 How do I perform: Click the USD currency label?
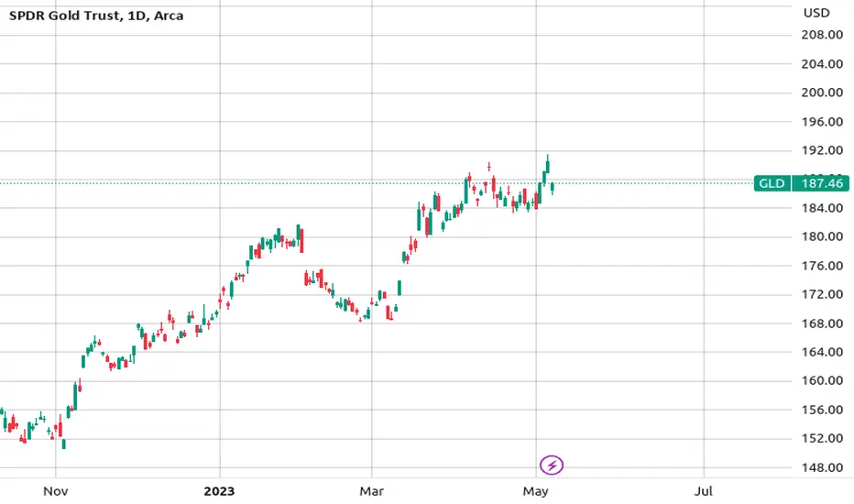tap(816, 13)
